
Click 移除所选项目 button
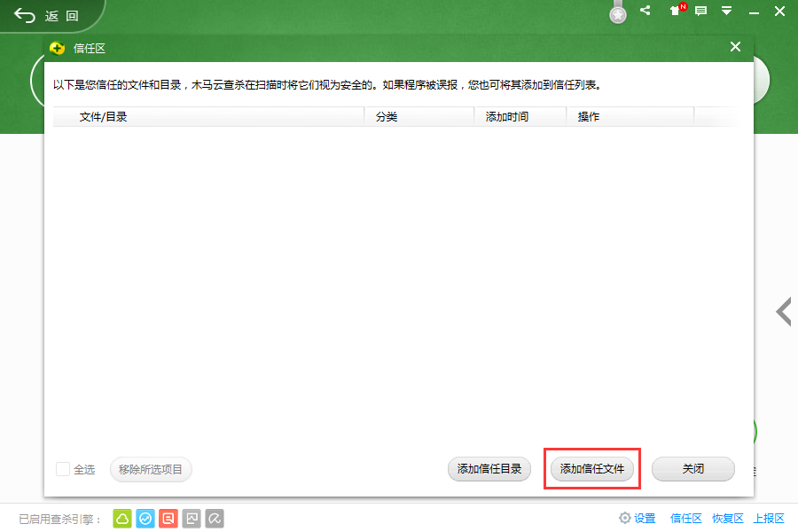point(151,469)
